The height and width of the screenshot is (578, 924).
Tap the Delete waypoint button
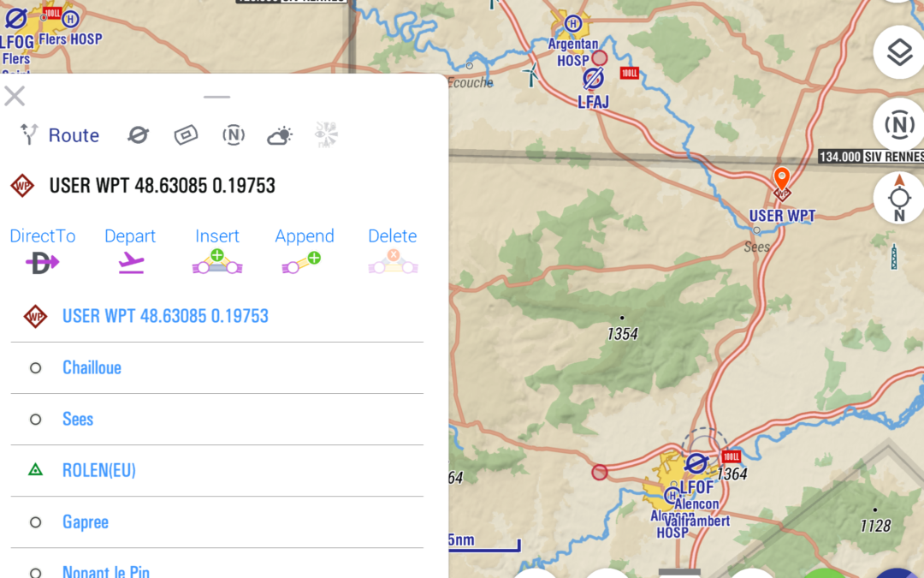(x=393, y=251)
